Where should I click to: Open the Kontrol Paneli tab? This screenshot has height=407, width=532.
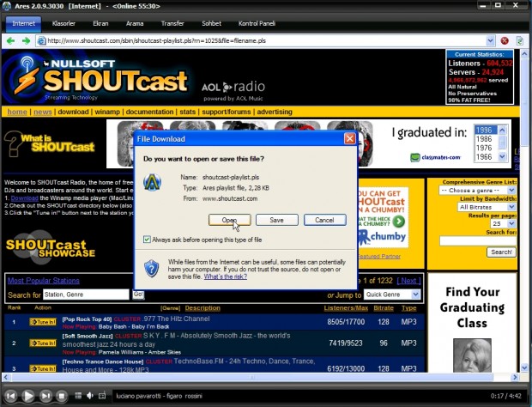257,23
